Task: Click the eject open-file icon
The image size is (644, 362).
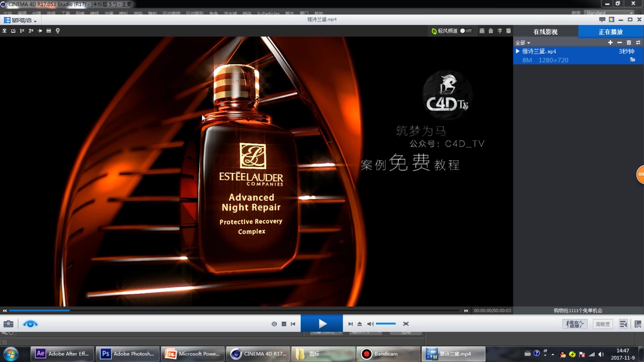Action: (360, 324)
